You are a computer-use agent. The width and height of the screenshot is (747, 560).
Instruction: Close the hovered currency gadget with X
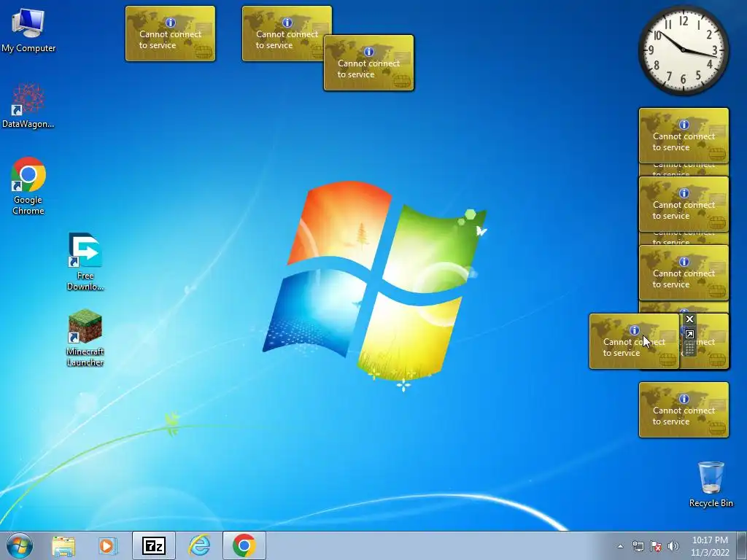[689, 319]
